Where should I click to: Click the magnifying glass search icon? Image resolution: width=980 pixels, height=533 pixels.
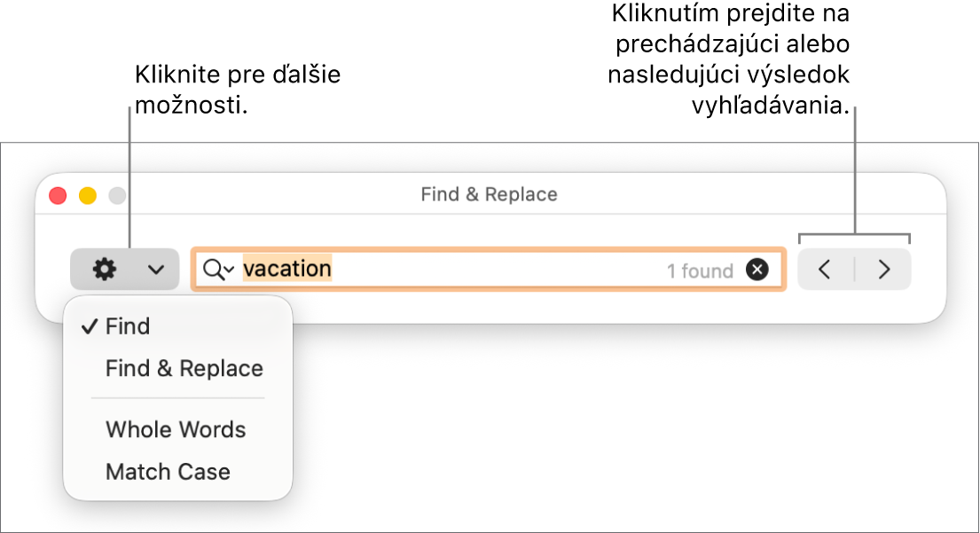coord(213,270)
